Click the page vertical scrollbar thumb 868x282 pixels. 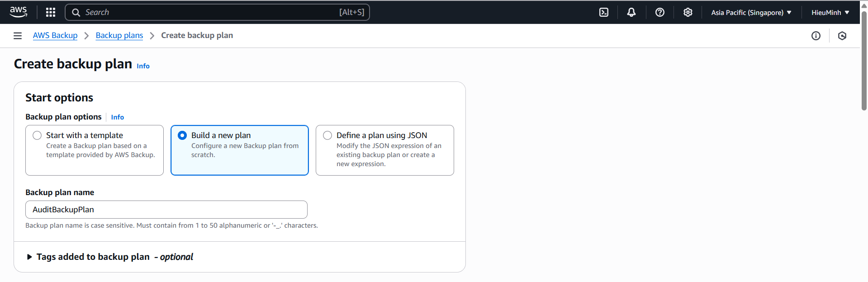coord(864,60)
